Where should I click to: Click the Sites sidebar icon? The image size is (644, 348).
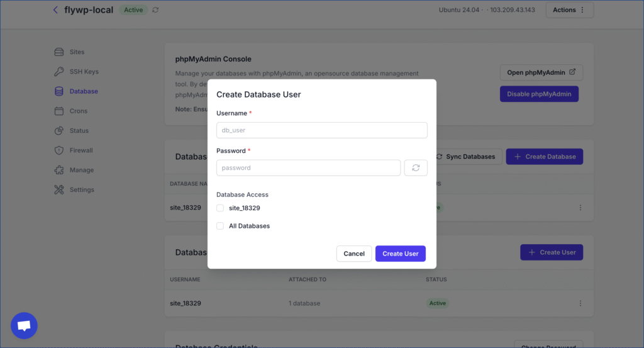(59, 52)
